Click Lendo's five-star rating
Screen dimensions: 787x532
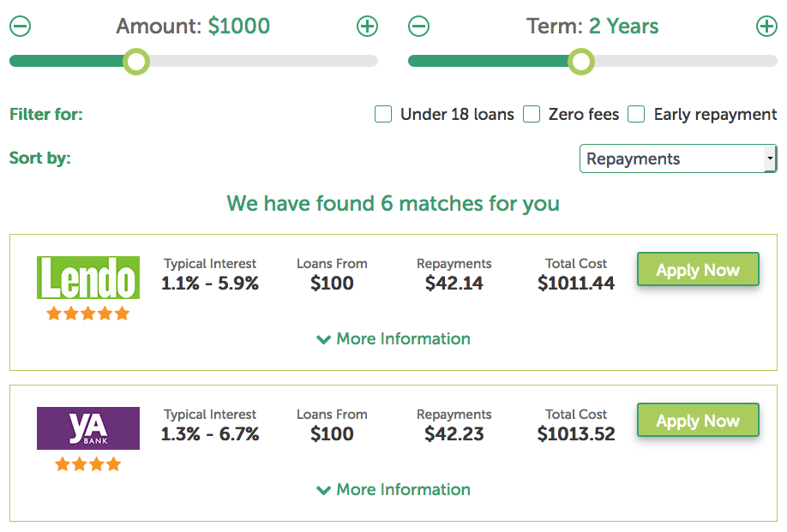click(x=87, y=314)
